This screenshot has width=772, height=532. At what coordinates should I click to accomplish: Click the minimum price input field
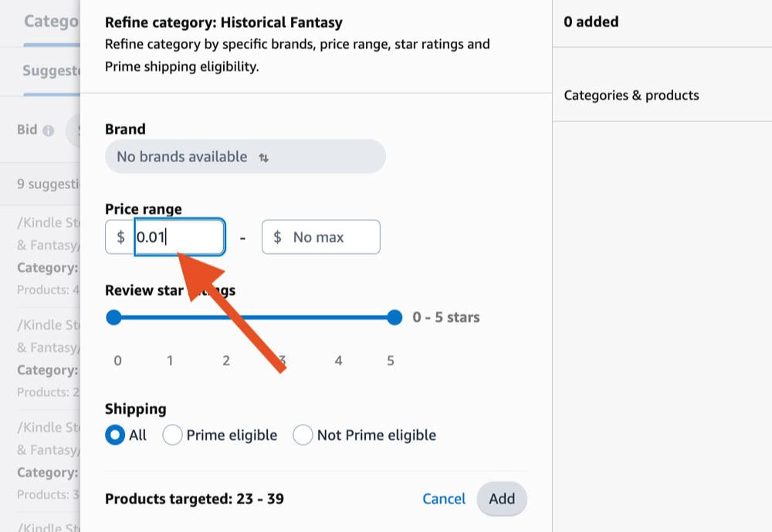point(179,237)
